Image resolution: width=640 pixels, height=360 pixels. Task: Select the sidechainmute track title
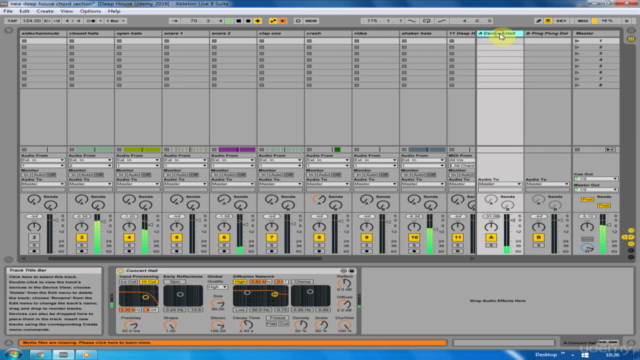point(43,33)
